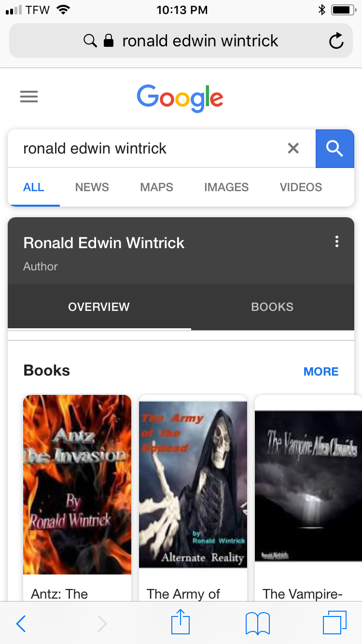This screenshot has width=362, height=644.
Task: Open Safari bookmarks
Action: (x=258, y=623)
